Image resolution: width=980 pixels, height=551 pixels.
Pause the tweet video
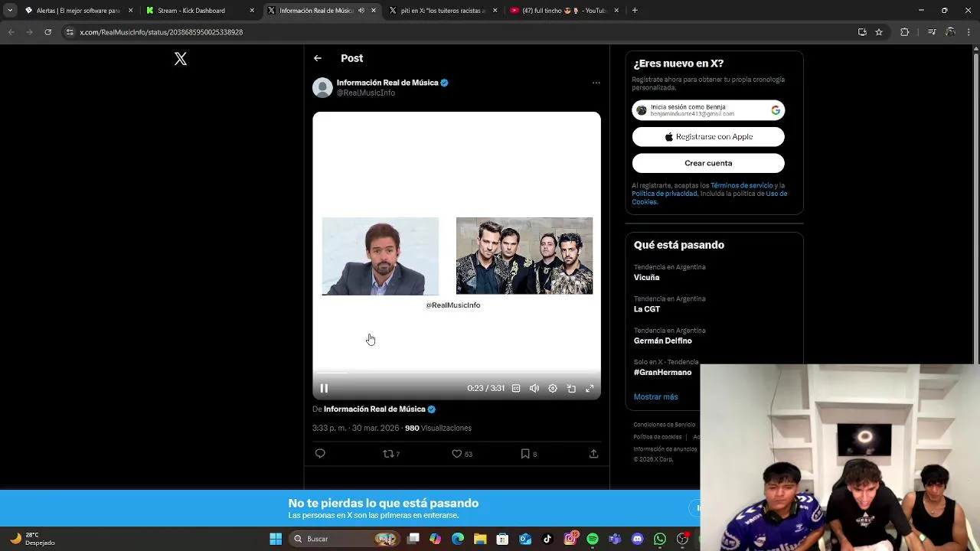click(324, 388)
